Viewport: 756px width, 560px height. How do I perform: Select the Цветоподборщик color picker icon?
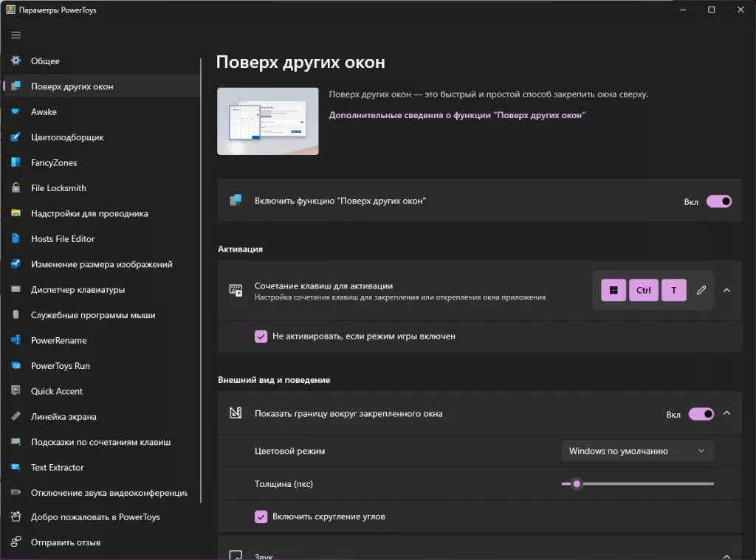(16, 137)
